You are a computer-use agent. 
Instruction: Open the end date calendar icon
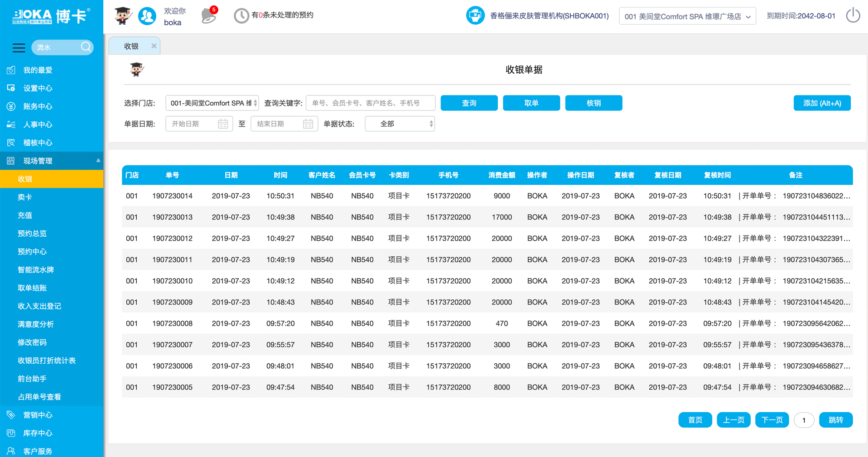[308, 124]
